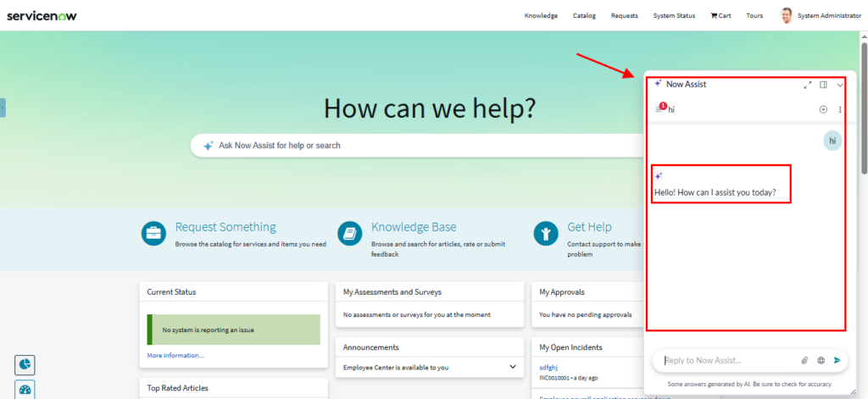Collapse the Now Assist panel with the chevron
868x399 pixels.
pyautogui.click(x=840, y=85)
